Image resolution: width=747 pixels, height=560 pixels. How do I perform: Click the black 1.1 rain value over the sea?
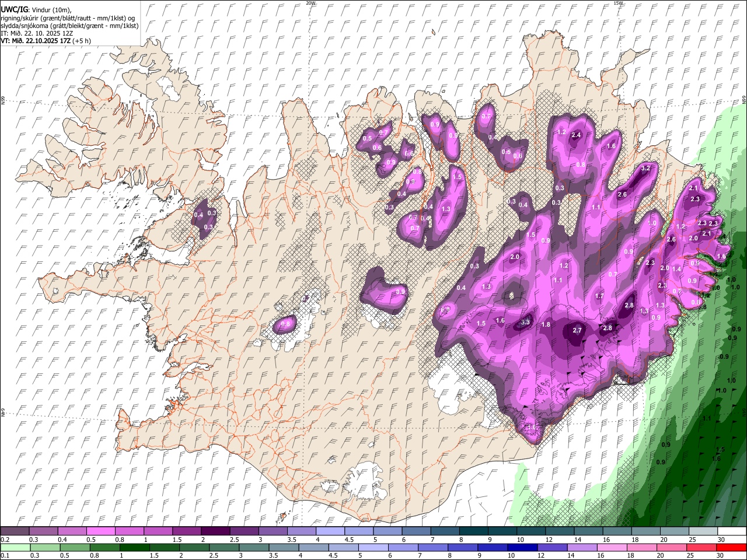tap(707, 418)
